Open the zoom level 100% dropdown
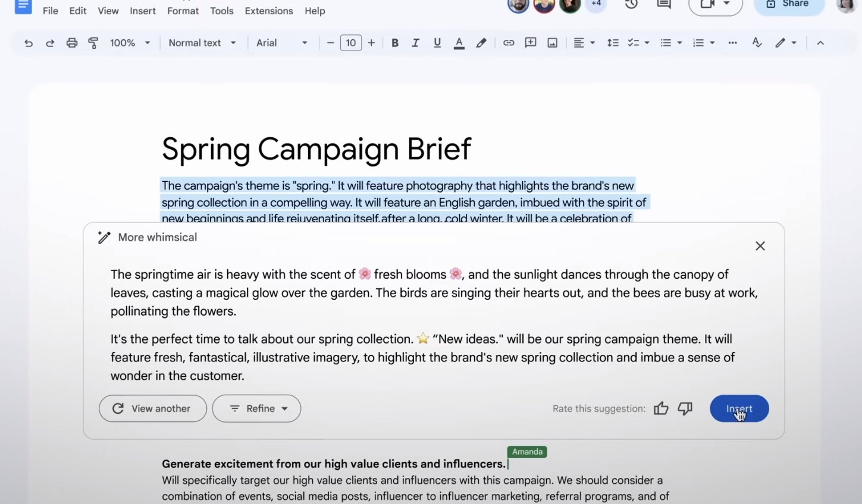 tap(130, 43)
